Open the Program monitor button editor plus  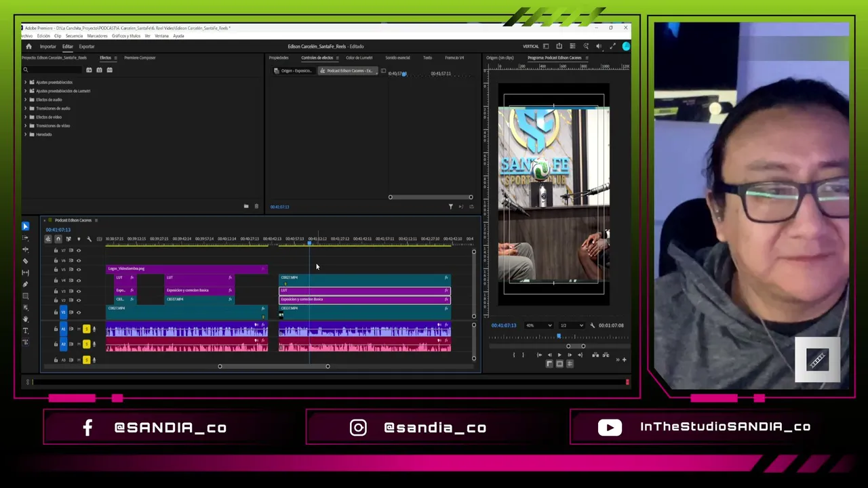[624, 359]
